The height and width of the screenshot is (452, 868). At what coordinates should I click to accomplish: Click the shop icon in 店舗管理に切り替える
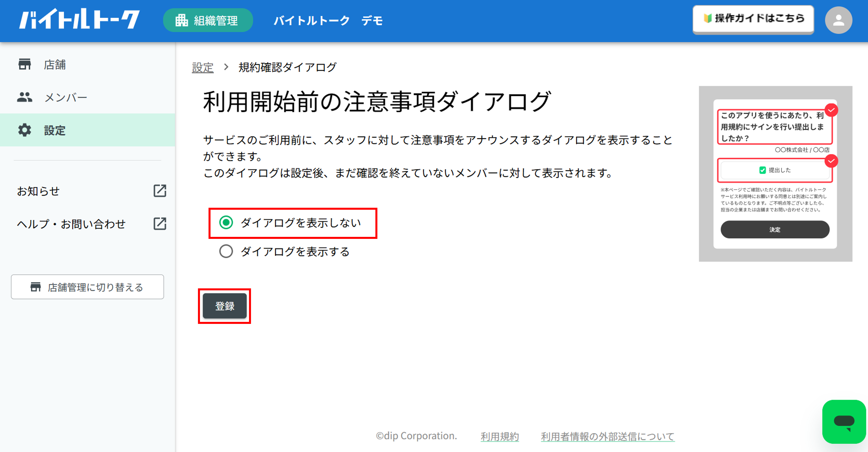click(36, 287)
